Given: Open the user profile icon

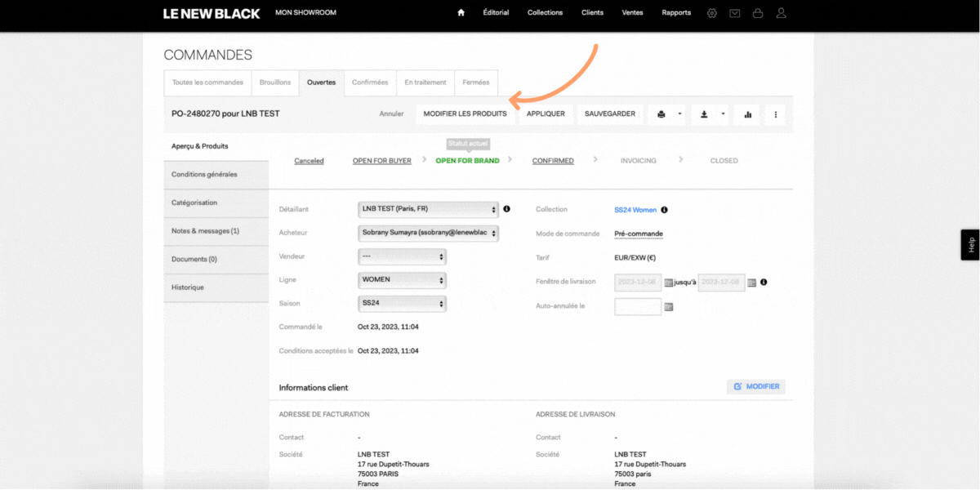Looking at the screenshot, I should (x=782, y=13).
